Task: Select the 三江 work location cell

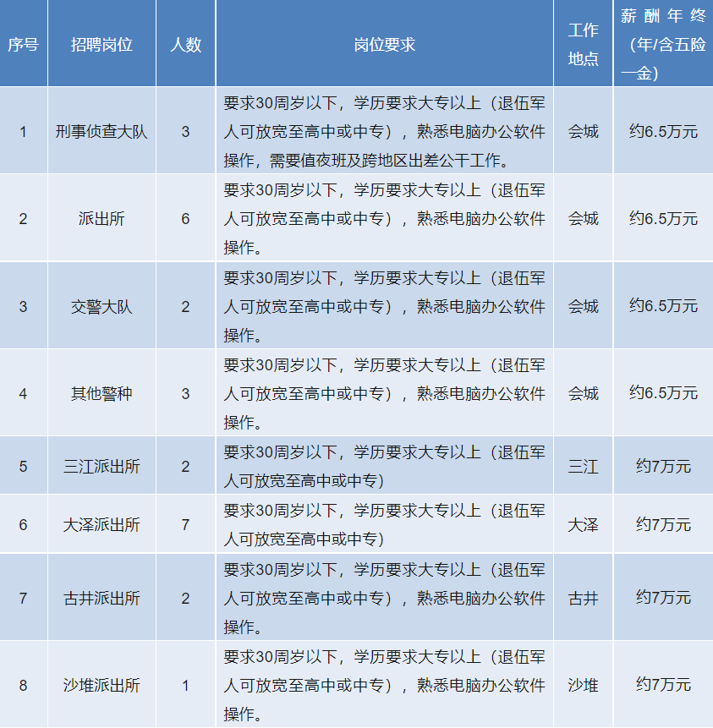Action: [583, 466]
